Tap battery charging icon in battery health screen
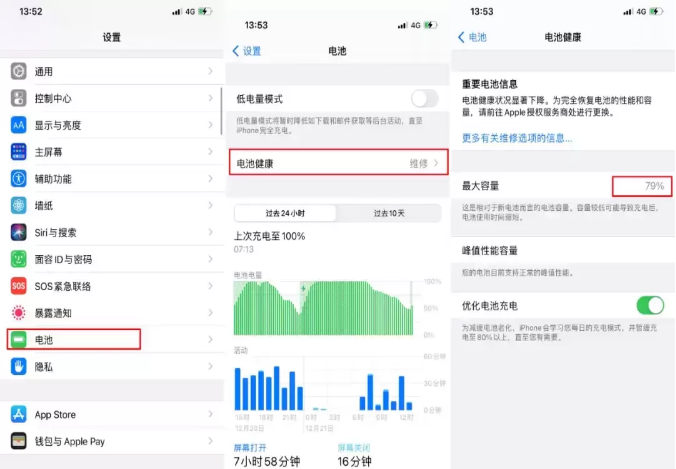The image size is (676, 469). tap(656, 11)
